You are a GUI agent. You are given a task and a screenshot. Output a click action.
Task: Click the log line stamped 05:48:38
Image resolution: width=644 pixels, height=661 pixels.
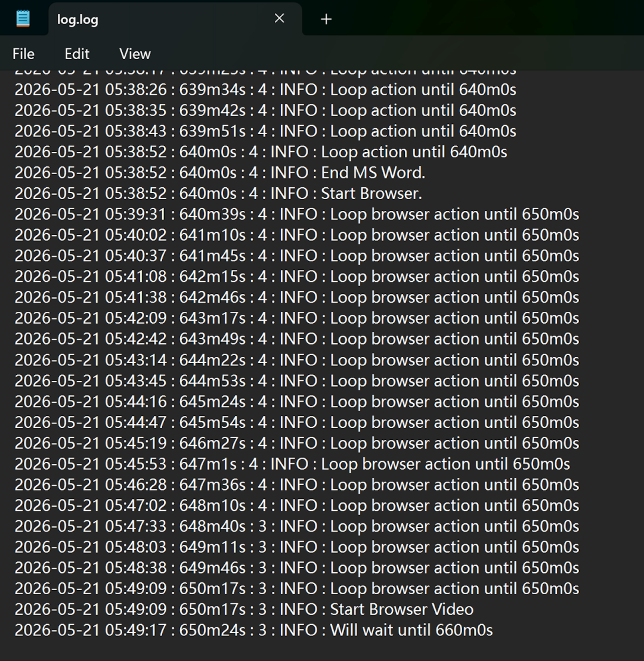pos(297,568)
